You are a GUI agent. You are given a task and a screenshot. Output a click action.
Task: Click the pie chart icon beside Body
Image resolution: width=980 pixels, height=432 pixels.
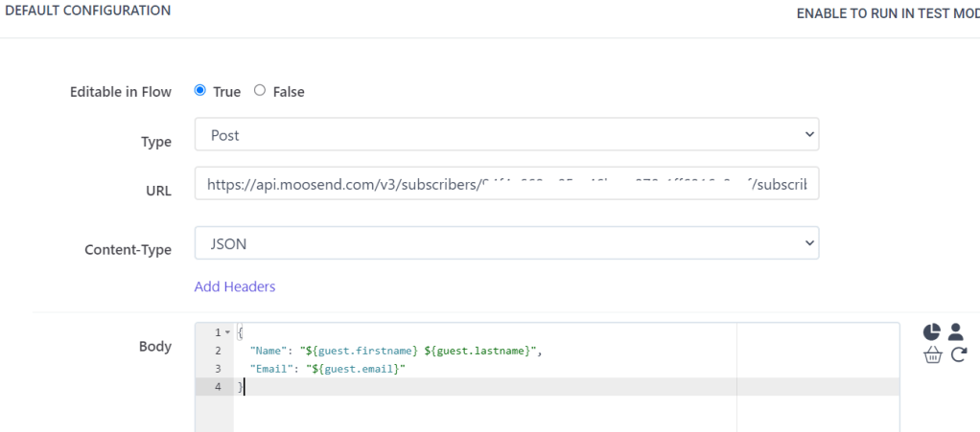932,332
